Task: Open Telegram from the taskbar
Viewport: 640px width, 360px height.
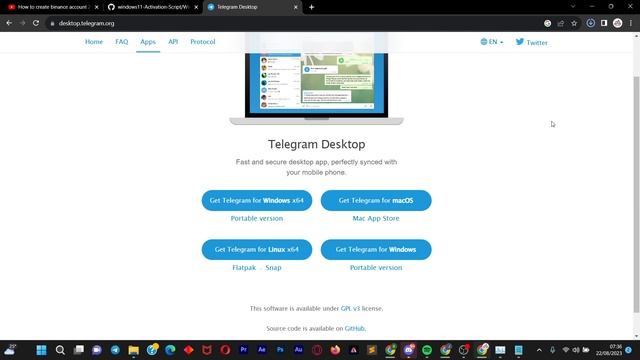Action: pos(115,350)
